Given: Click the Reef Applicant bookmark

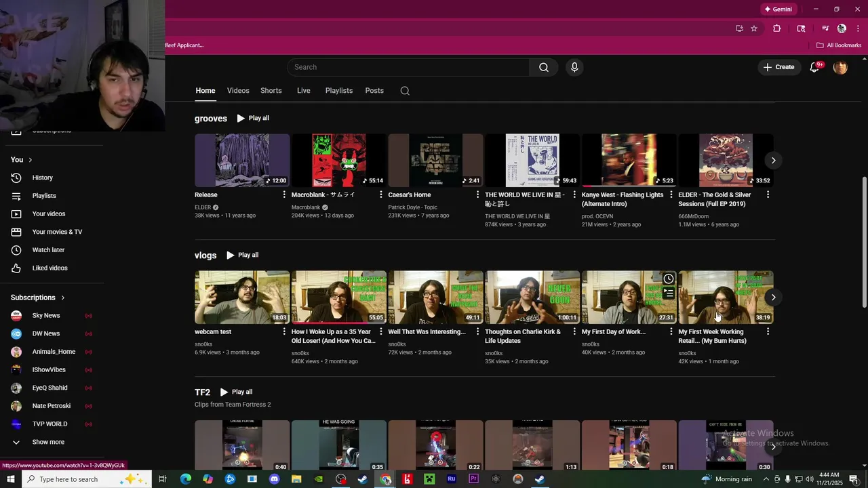Looking at the screenshot, I should coord(184,45).
